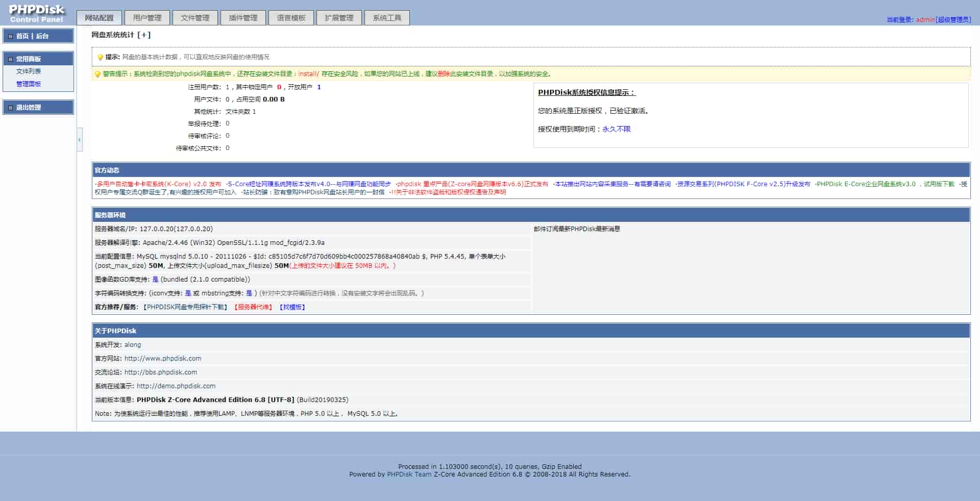Image resolution: width=980 pixels, height=501 pixels.
Task: Open the 找模板 link
Action: 292,307
